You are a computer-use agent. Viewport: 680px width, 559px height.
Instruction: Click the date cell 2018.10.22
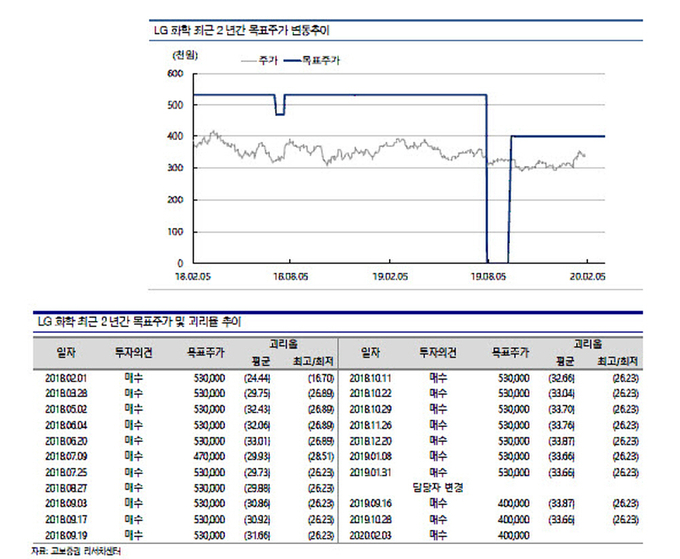pyautogui.click(x=370, y=393)
